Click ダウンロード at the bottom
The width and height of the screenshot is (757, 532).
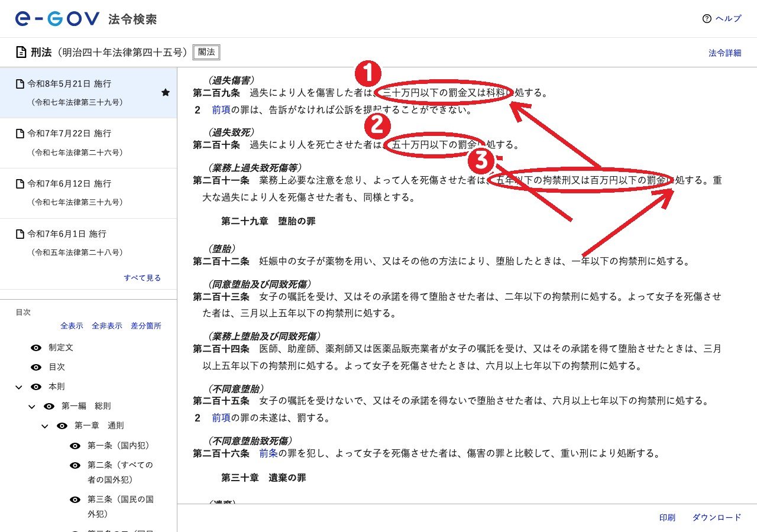716,518
